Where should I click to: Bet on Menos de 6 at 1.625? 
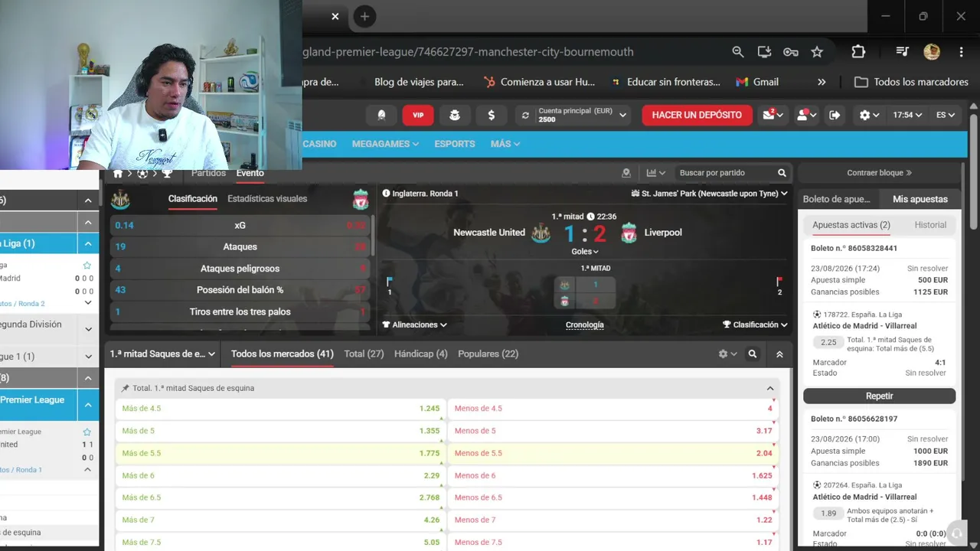point(613,475)
